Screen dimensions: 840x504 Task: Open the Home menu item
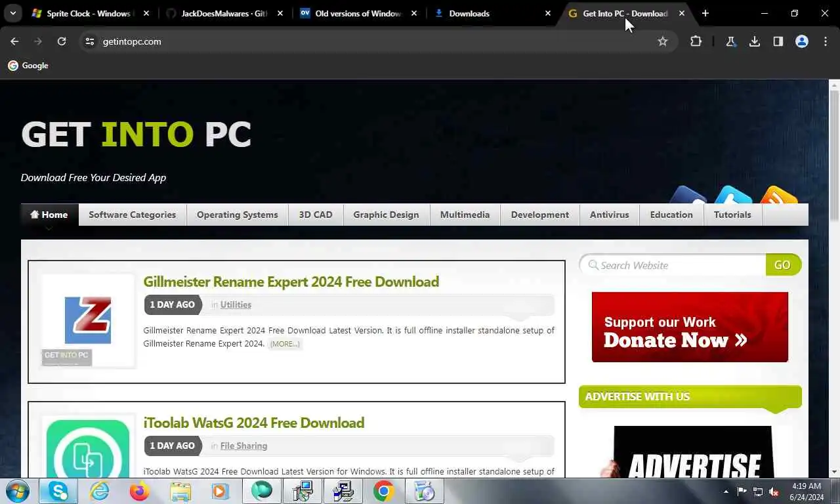pyautogui.click(x=49, y=215)
